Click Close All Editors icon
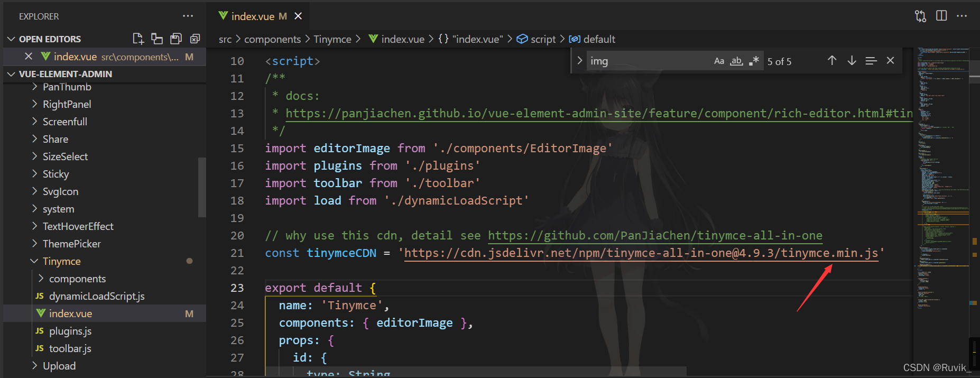The image size is (980, 378). 195,39
